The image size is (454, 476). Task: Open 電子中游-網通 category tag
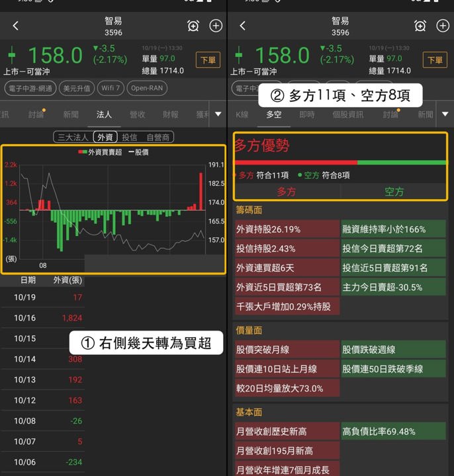click(30, 89)
